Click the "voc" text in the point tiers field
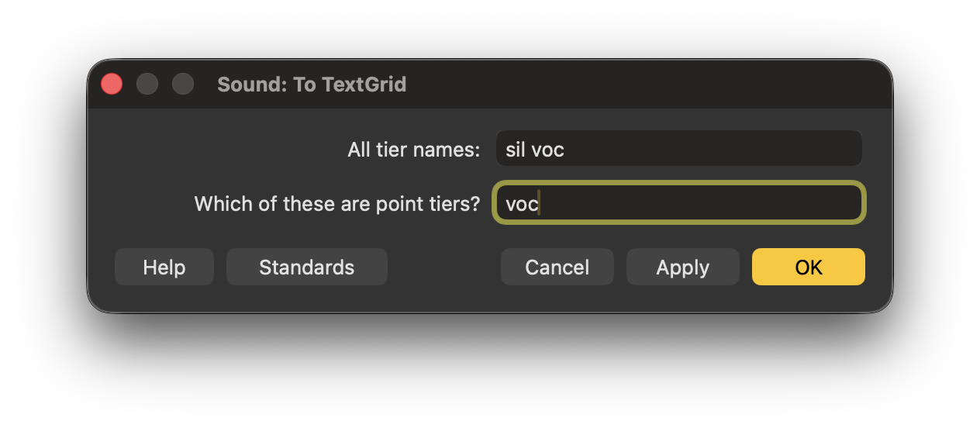Screen dimensions: 980x428 coord(521,205)
